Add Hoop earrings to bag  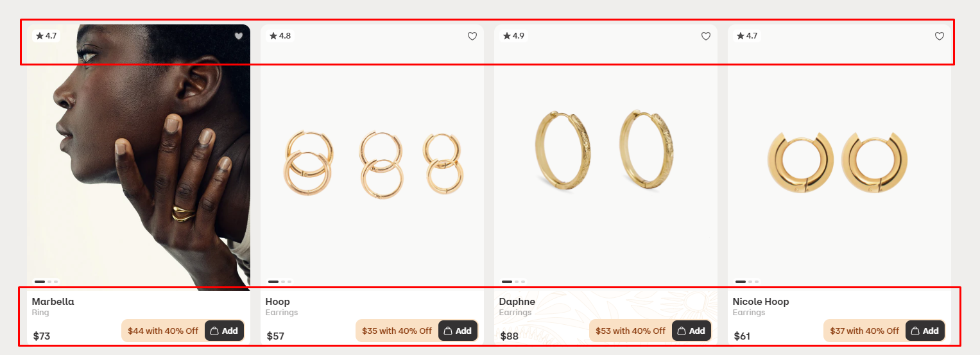(458, 331)
